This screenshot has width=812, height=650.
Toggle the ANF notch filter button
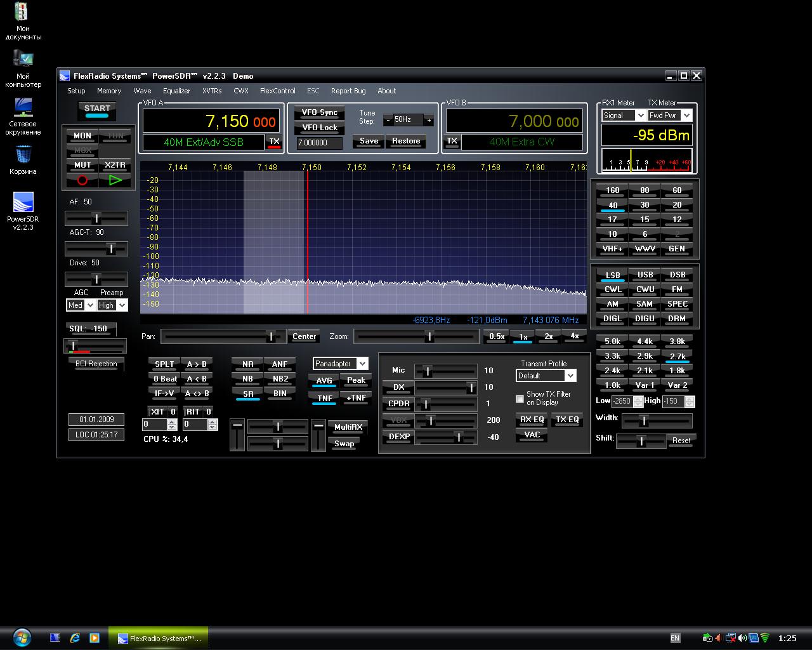(280, 364)
